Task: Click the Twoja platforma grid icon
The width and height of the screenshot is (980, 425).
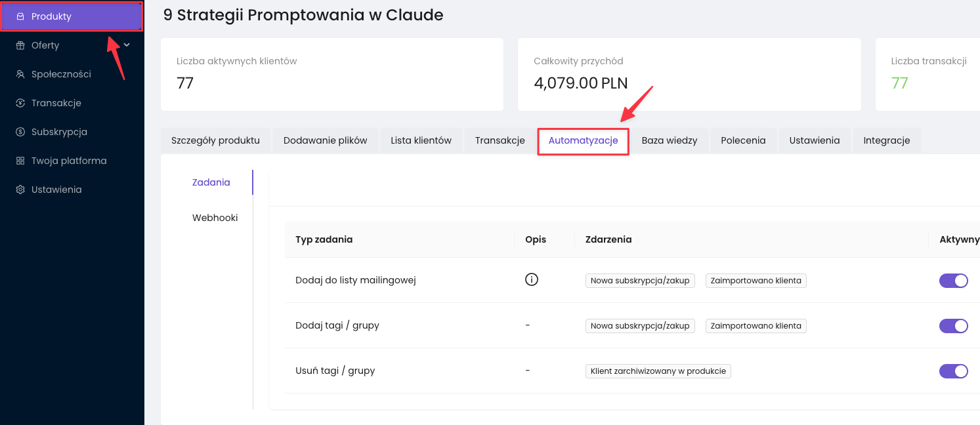Action: pos(20,161)
